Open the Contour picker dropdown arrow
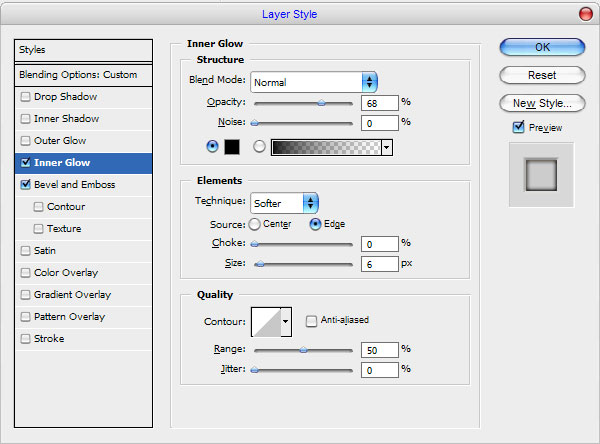 [286, 322]
